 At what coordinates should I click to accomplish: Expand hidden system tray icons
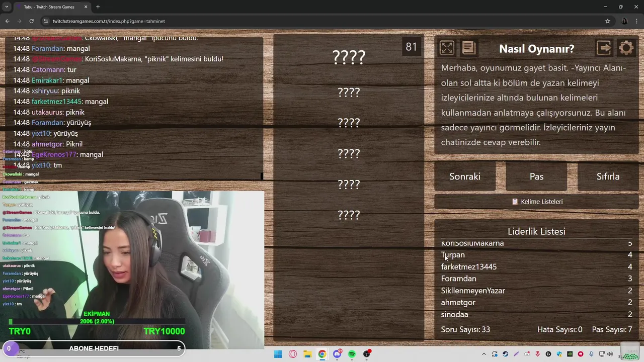coord(484,354)
